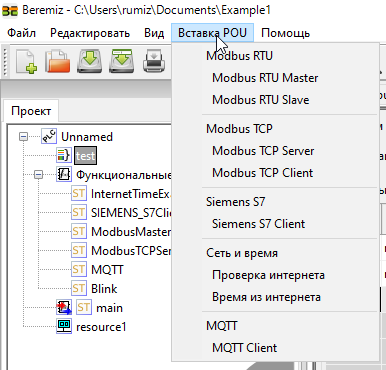The image size is (386, 370).
Task: Click the ST icon beside ModbusMaster
Action: pos(79,231)
